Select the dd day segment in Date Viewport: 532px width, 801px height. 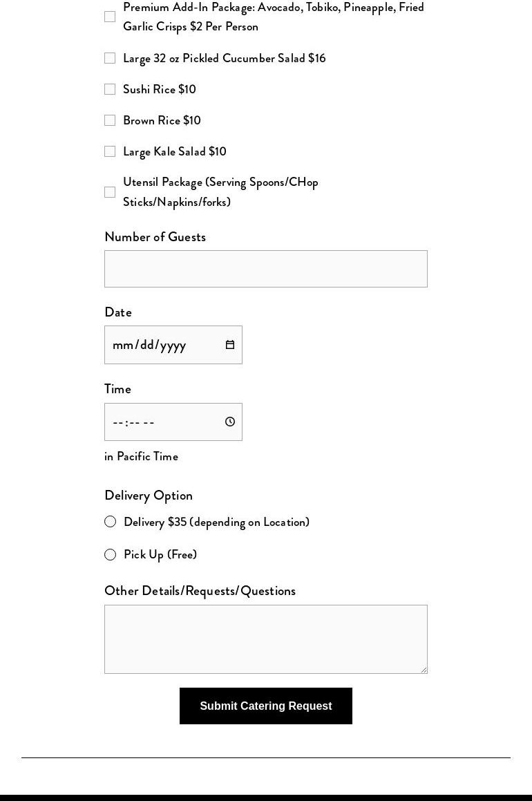(x=147, y=345)
